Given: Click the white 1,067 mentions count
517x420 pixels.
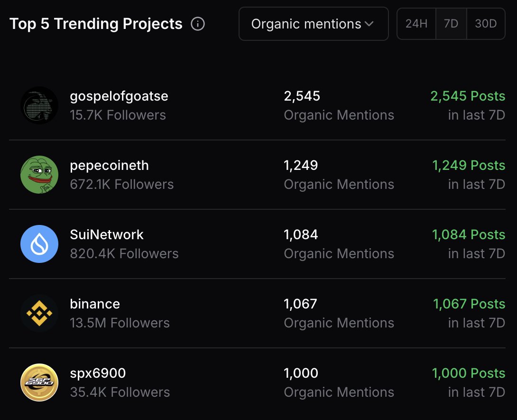Looking at the screenshot, I should (300, 304).
